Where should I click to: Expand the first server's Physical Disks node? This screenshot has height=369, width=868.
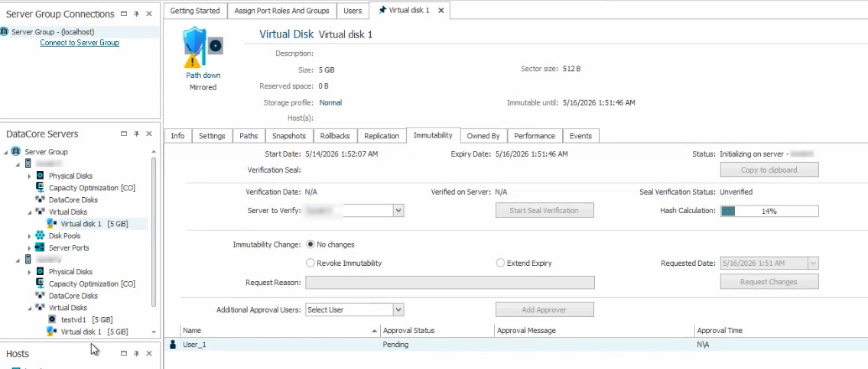(x=29, y=176)
